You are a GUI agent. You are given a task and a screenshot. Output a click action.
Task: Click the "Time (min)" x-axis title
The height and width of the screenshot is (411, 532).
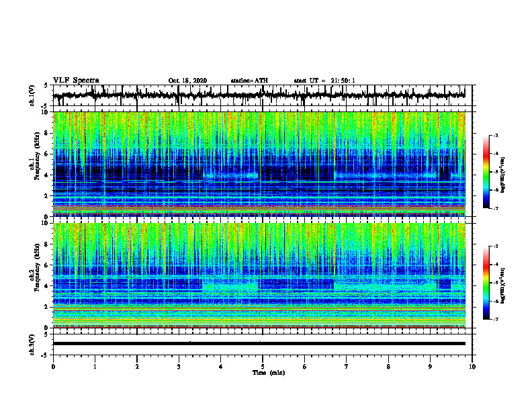[x=269, y=373]
